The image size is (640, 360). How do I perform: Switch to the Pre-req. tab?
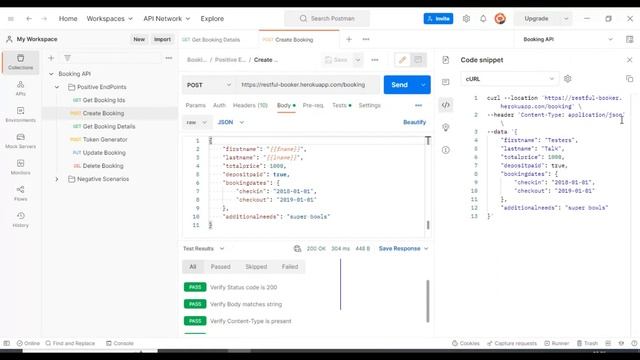point(313,105)
